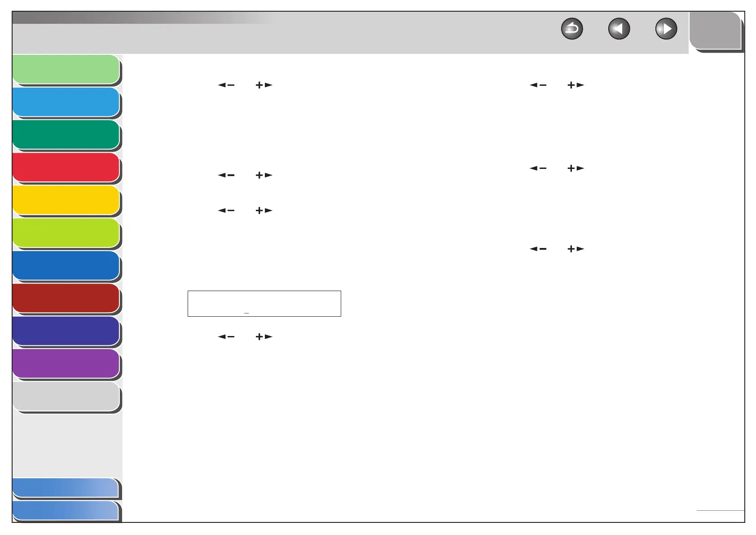Select the dark green sidebar tab
The height and width of the screenshot is (535, 756).
(66, 135)
